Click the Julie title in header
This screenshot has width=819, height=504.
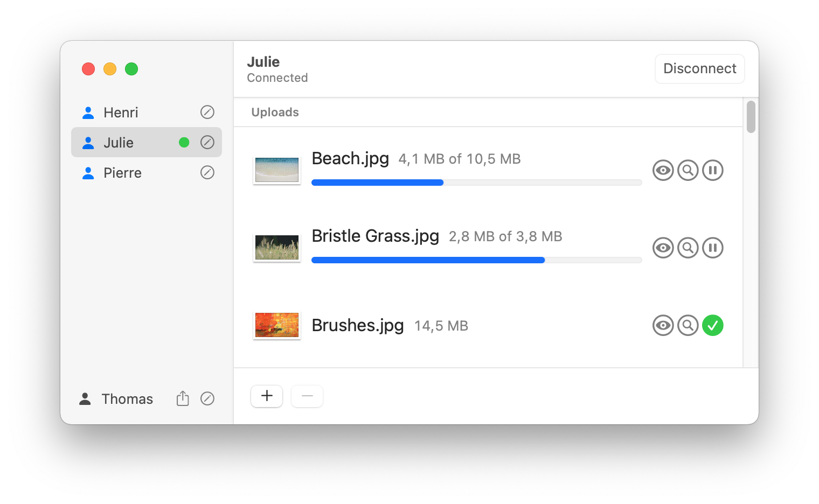263,62
